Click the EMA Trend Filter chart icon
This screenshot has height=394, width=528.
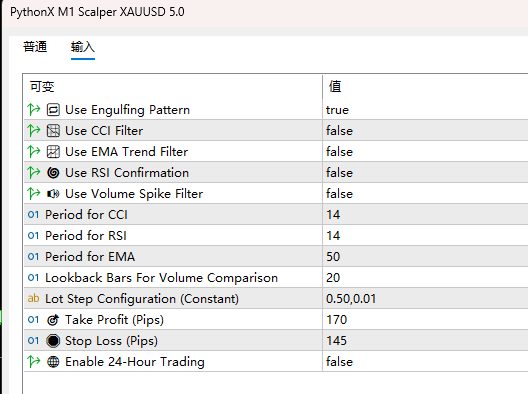click(x=53, y=152)
